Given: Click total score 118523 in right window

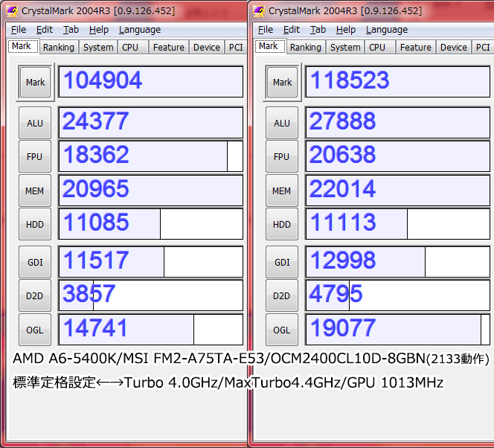Looking at the screenshot, I should tap(398, 82).
